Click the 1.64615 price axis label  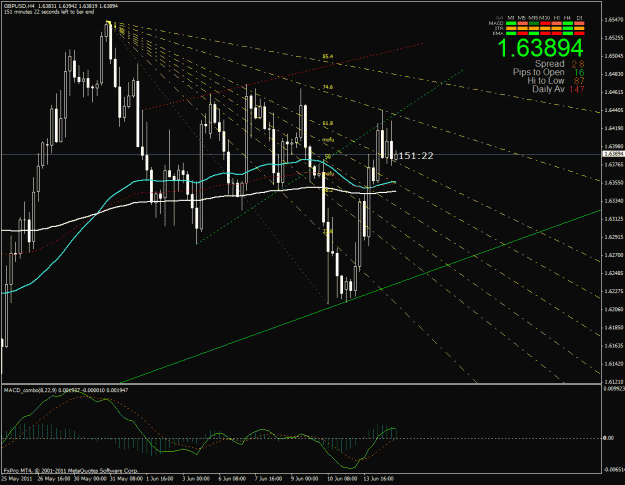614,92
